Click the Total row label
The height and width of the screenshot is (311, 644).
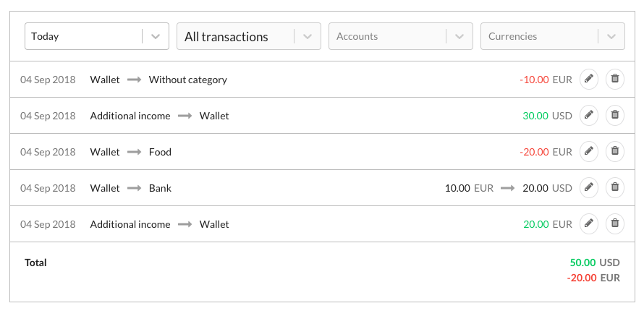tap(35, 263)
